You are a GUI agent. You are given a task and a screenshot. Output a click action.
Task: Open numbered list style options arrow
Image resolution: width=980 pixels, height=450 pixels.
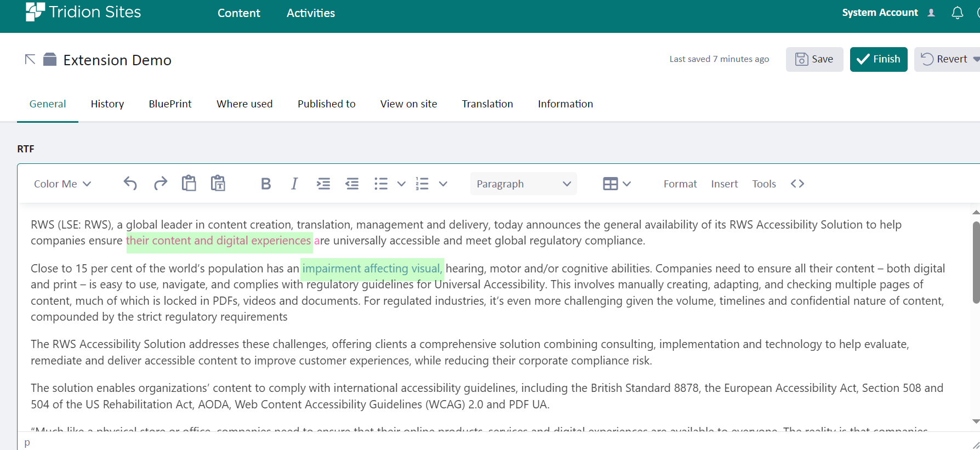[443, 184]
